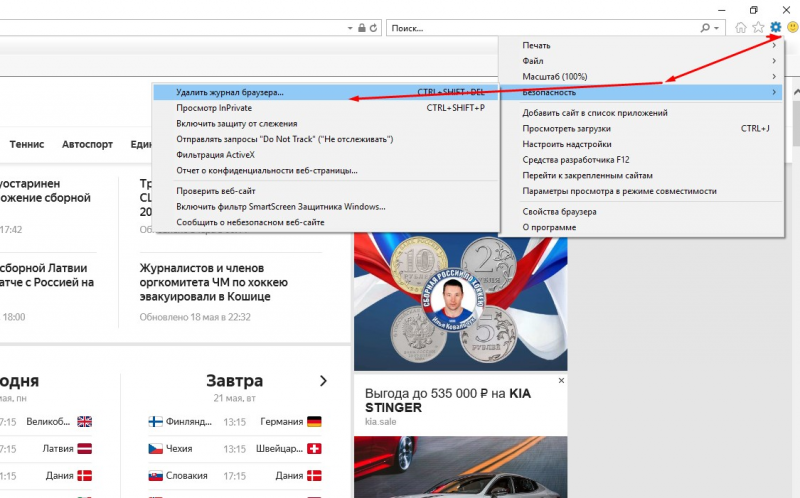800x498 pixels.
Task: Select Проверить веб-сайт
Action: pos(326,191)
